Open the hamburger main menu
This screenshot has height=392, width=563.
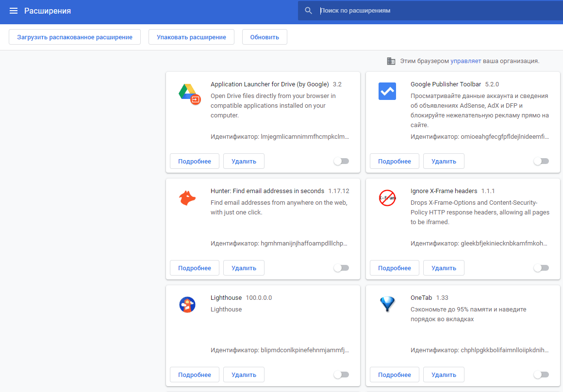(14, 11)
